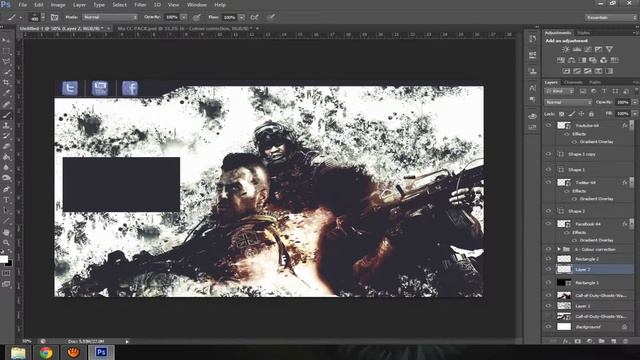This screenshot has height=360, width=640.
Task: Add an Invert adjustment
Action: tap(566, 71)
